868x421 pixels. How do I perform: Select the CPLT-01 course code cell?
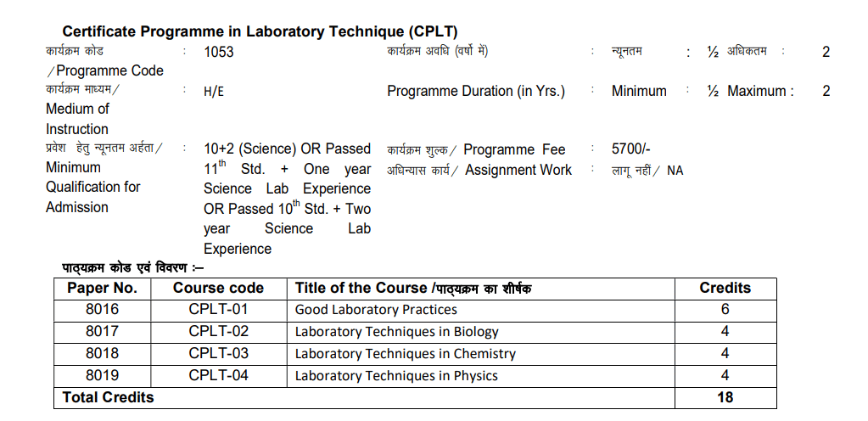(x=218, y=310)
